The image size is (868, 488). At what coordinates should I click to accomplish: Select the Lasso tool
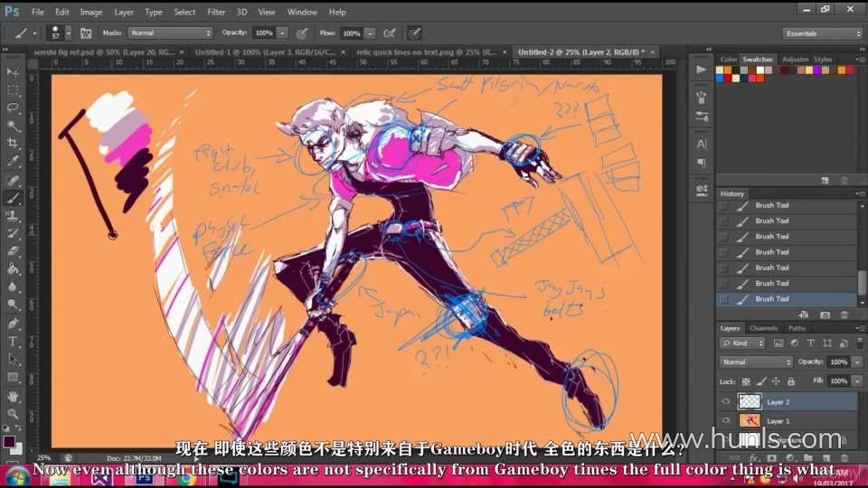click(x=13, y=108)
